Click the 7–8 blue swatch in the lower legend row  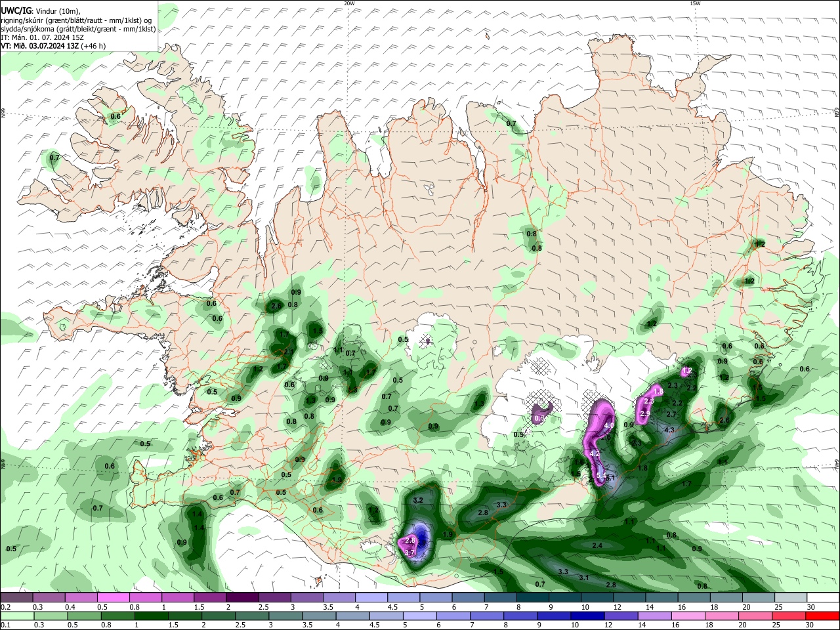pos(488,616)
